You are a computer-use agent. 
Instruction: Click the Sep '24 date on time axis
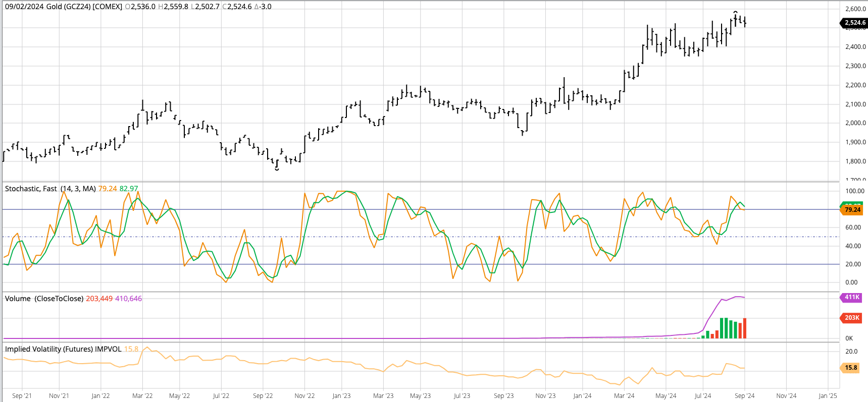coord(744,396)
